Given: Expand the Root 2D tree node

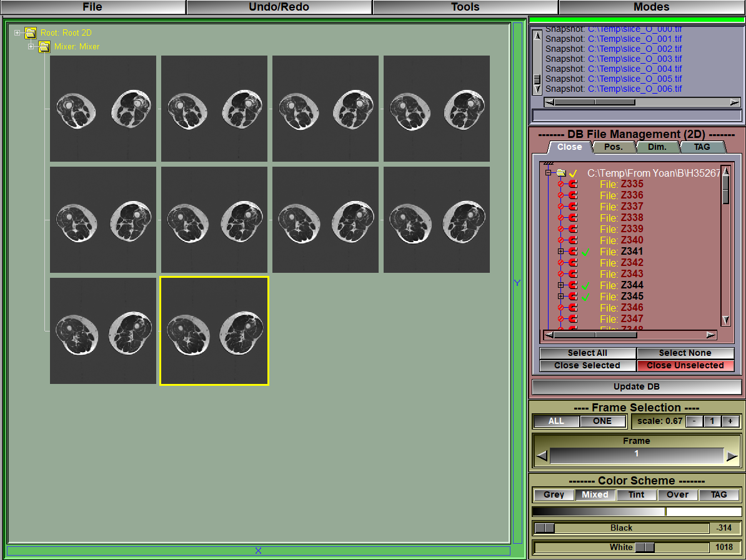Looking at the screenshot, I should 17,33.
